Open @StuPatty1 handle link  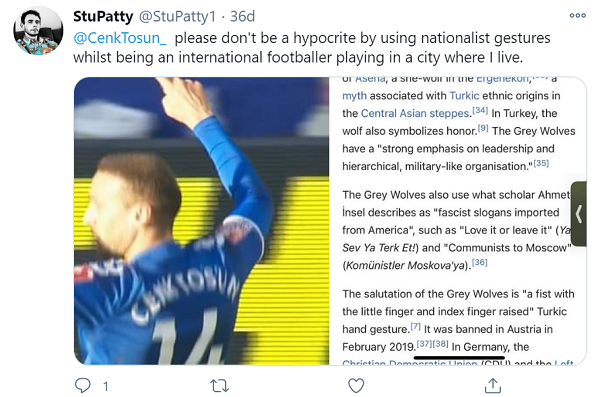point(177,16)
